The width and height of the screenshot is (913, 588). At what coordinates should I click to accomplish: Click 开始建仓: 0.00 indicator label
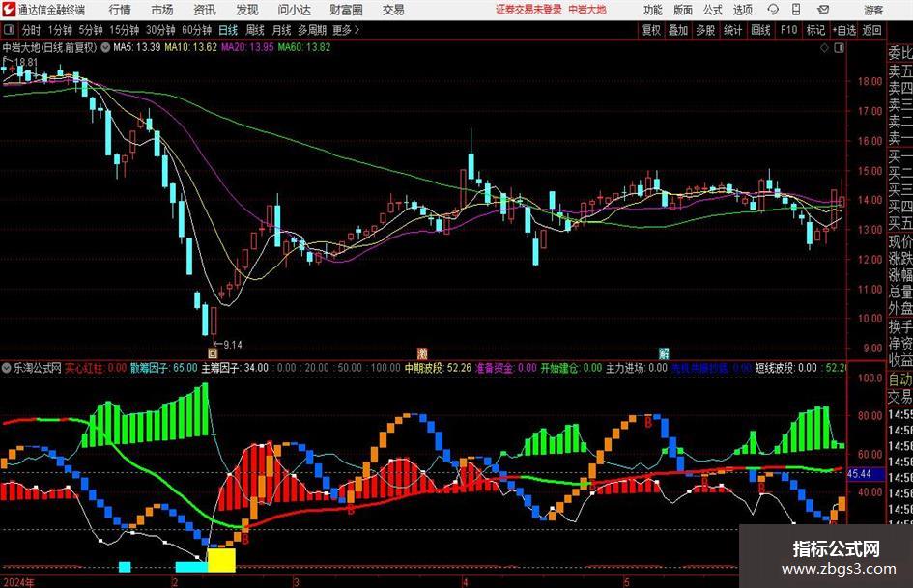(x=571, y=368)
